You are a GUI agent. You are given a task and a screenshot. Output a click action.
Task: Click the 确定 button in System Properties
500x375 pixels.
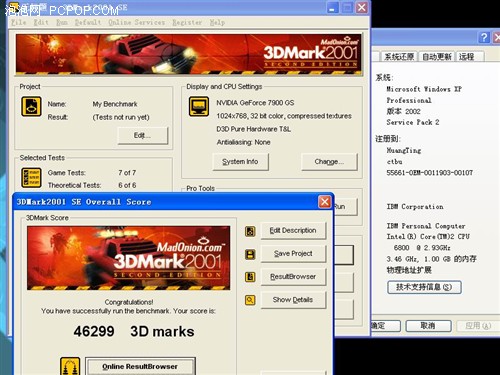tap(385, 326)
